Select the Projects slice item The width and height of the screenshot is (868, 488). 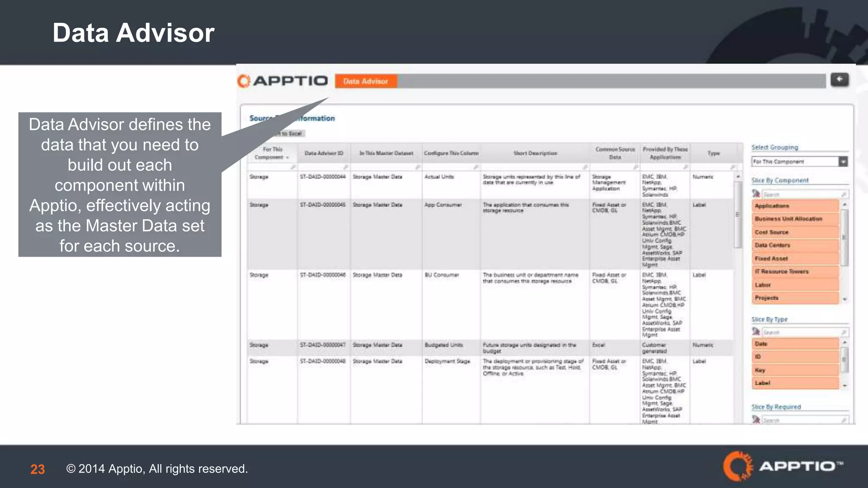coord(796,298)
